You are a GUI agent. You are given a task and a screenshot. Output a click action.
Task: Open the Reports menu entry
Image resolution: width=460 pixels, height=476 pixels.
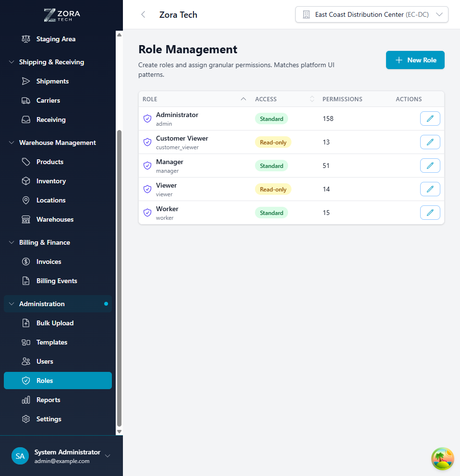tap(48, 400)
